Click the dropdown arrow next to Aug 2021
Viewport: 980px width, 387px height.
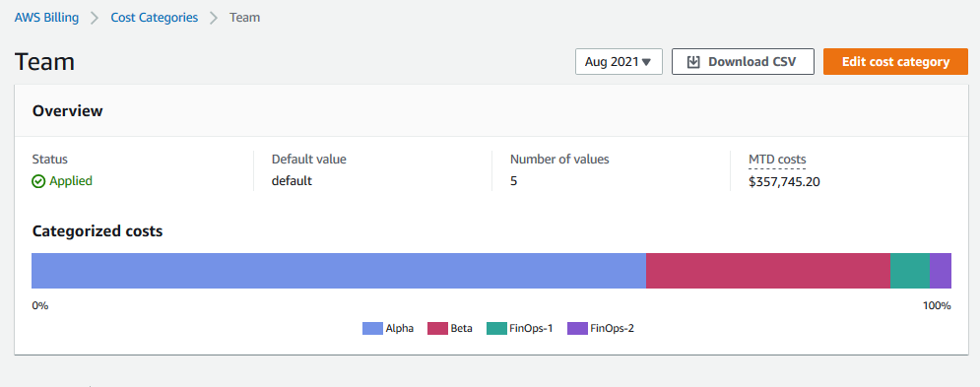[646, 62]
